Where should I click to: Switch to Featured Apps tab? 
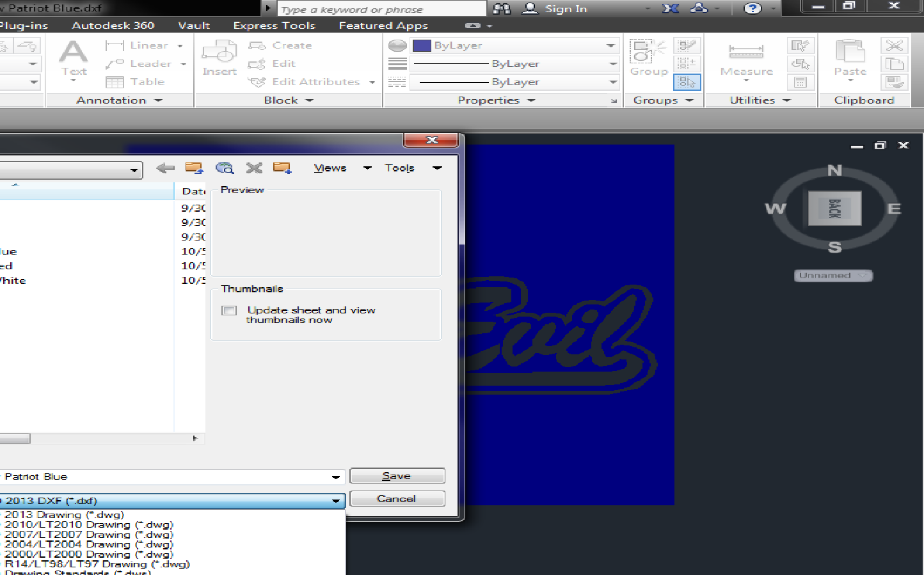pos(383,26)
